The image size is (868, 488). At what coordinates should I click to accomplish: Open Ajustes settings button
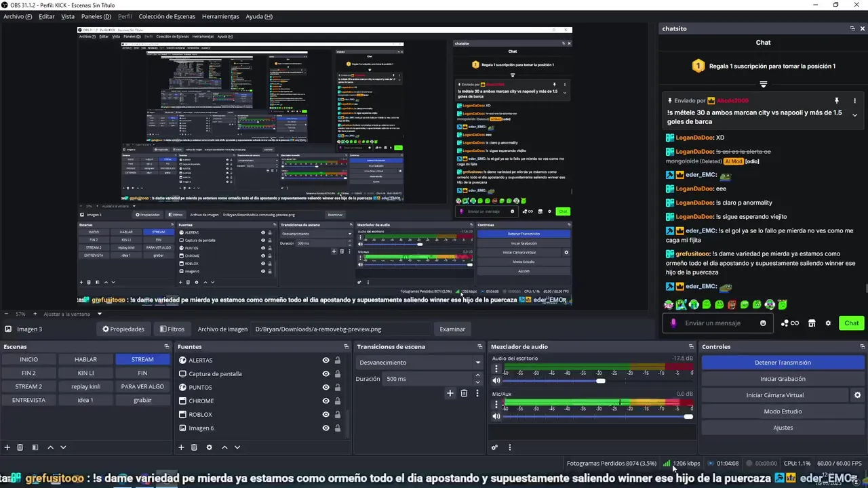tap(783, 428)
